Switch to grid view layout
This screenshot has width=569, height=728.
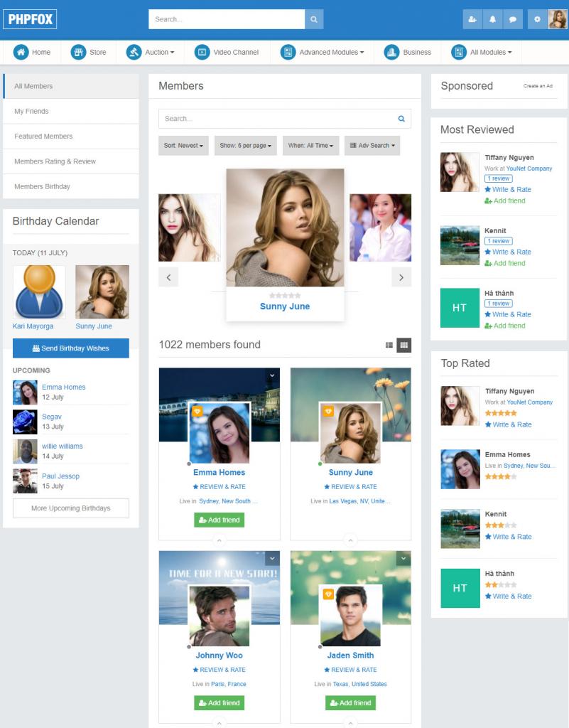404,346
